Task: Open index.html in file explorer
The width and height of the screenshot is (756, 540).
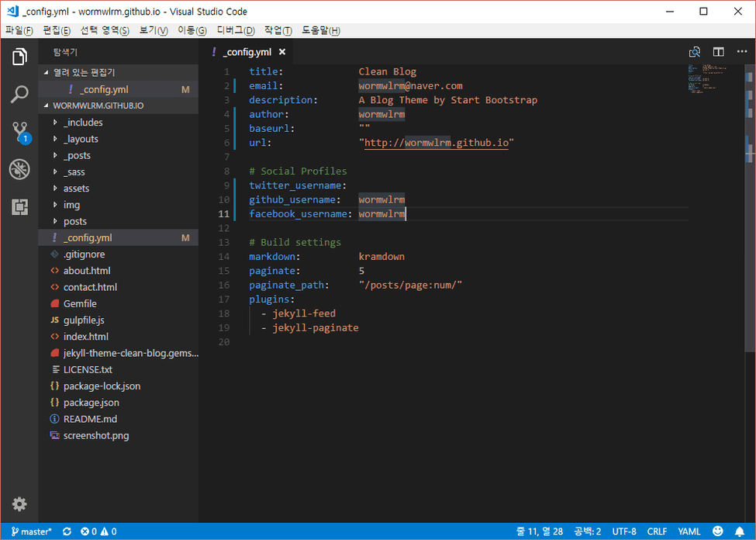Action: pyautogui.click(x=85, y=337)
